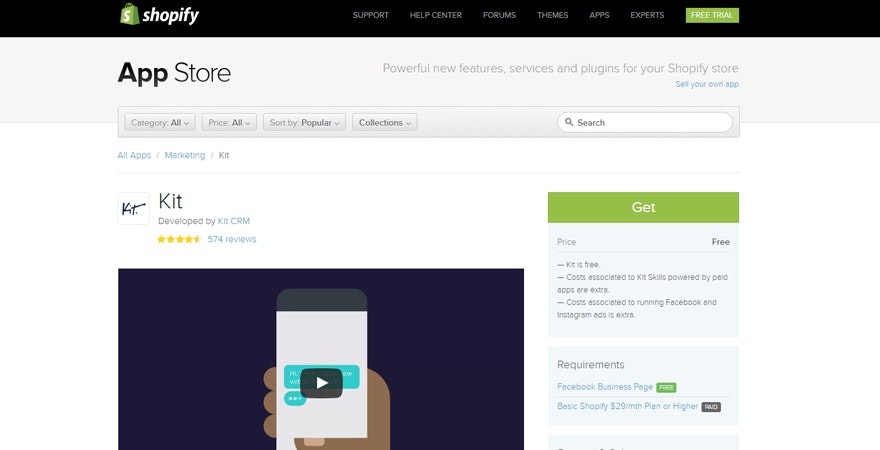Select Themes in the top navigation

tap(552, 15)
